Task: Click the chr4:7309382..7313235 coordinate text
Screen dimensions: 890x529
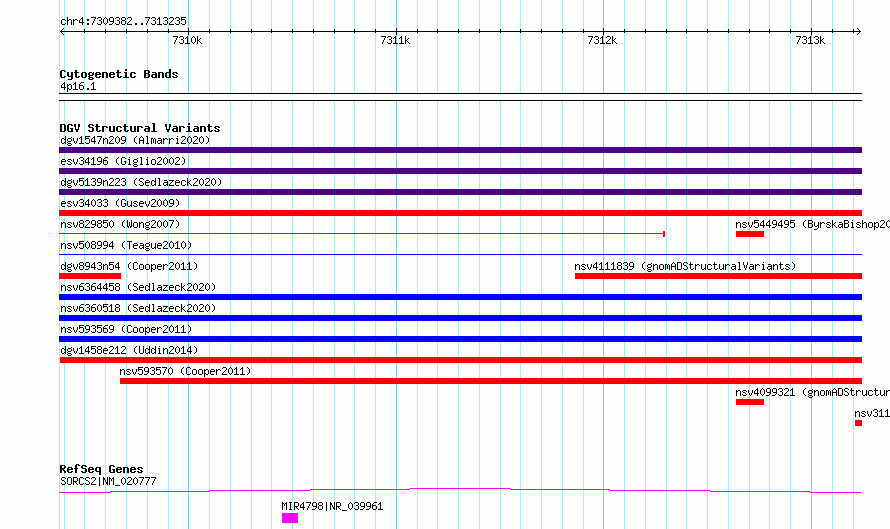Action: (x=123, y=21)
